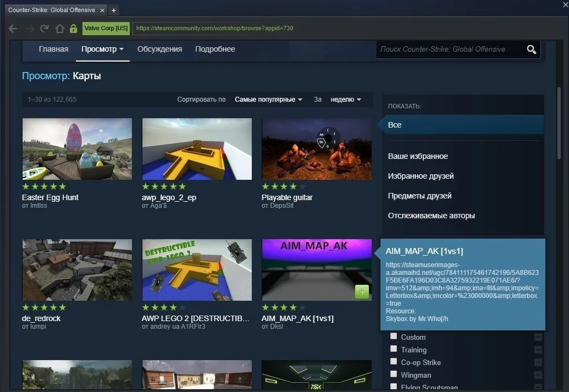Open the Playable guitar title link
The height and width of the screenshot is (392, 569).
(287, 197)
